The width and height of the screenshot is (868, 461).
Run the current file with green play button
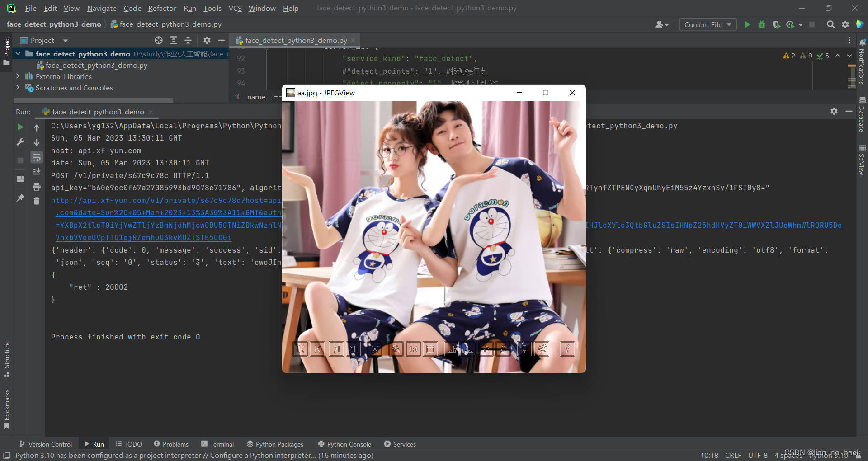747,24
